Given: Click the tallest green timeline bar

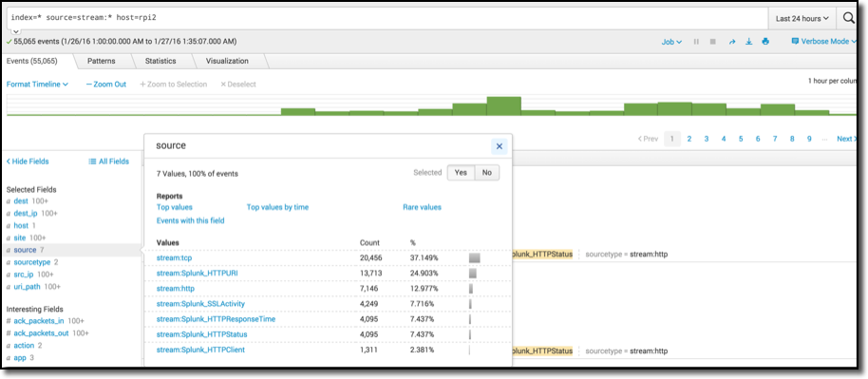Looking at the screenshot, I should [503, 105].
